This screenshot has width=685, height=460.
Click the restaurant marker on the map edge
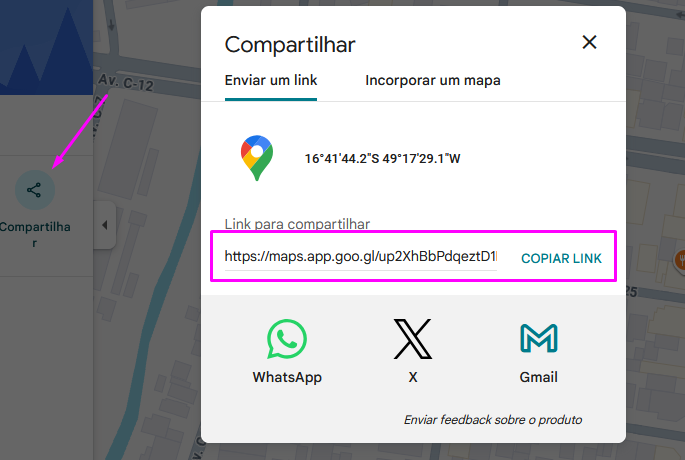pos(680,260)
